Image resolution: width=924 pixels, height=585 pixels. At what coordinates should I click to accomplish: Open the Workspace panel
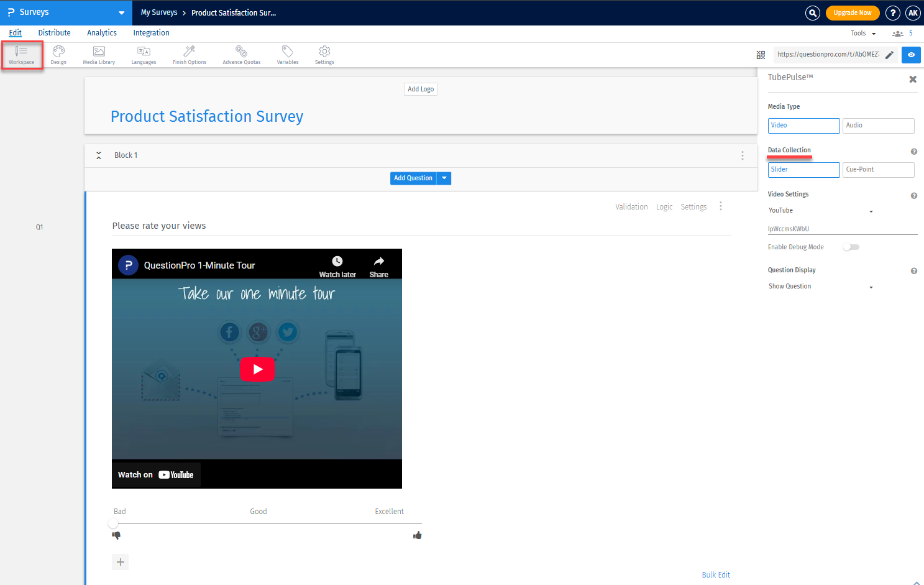[22, 55]
